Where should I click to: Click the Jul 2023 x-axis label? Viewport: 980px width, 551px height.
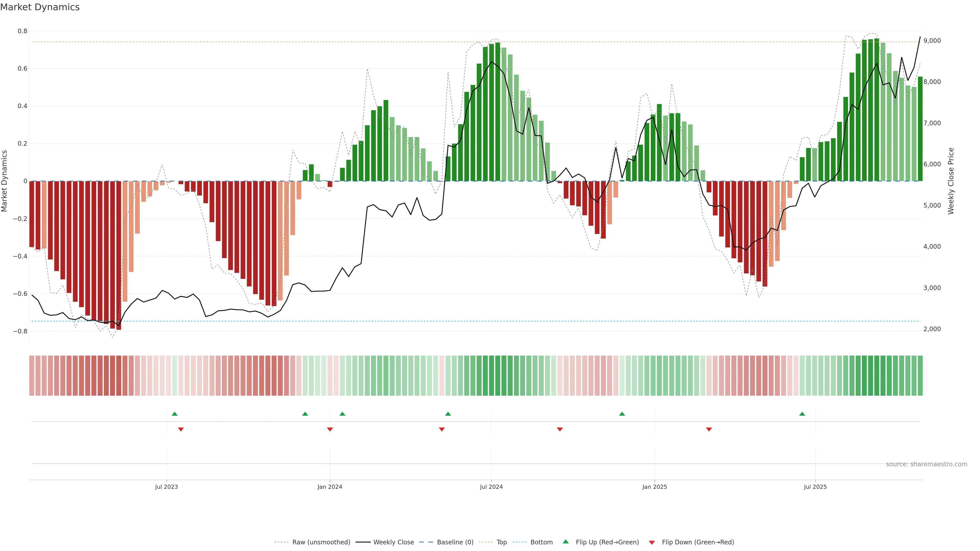tap(166, 487)
